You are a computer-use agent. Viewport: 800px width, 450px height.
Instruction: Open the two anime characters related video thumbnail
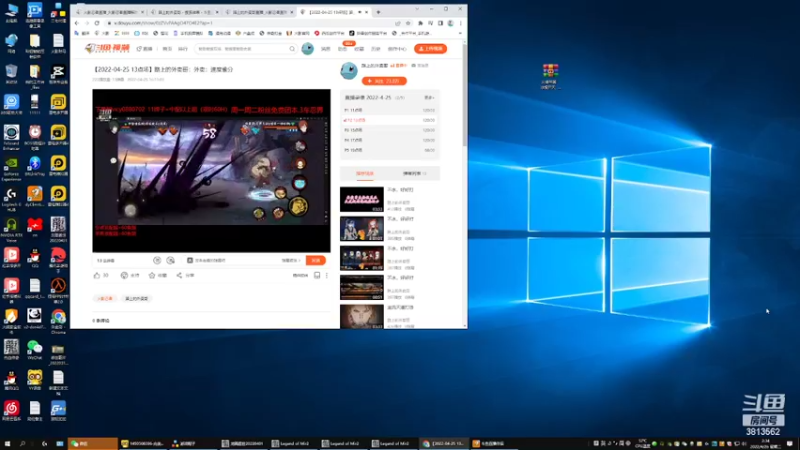click(x=362, y=229)
